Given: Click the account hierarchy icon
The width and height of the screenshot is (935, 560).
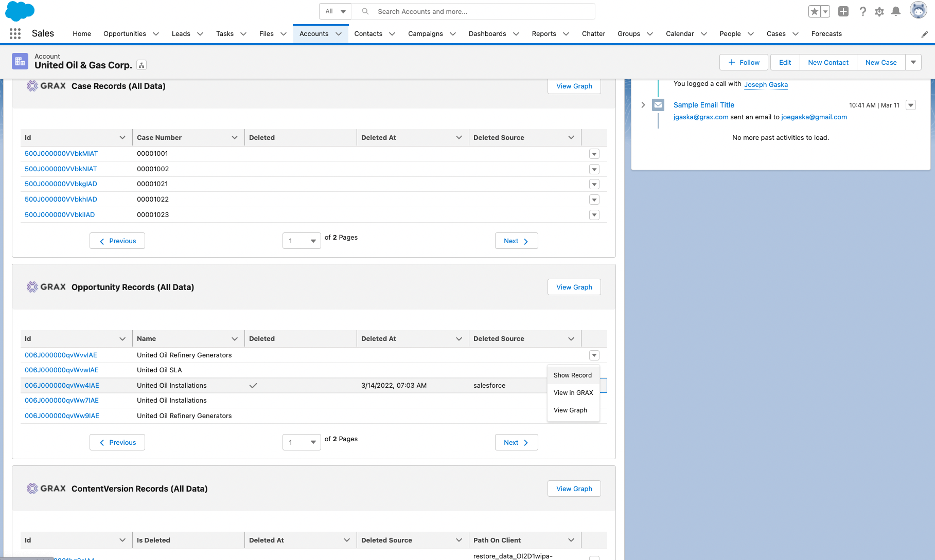Looking at the screenshot, I should click(x=142, y=65).
